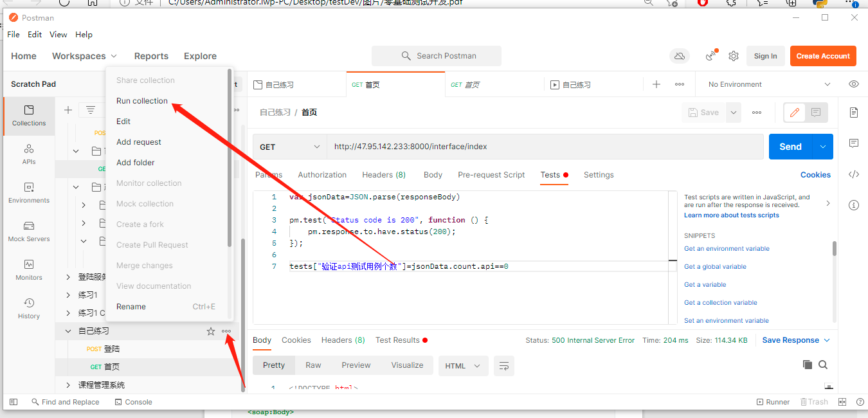Image resolution: width=868 pixels, height=418 pixels.
Task: Open the three-dot menu for 自己练习 collection
Action: pos(226,331)
